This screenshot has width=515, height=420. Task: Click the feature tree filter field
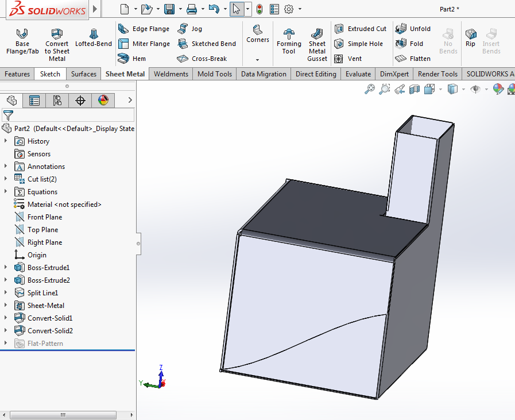point(68,115)
